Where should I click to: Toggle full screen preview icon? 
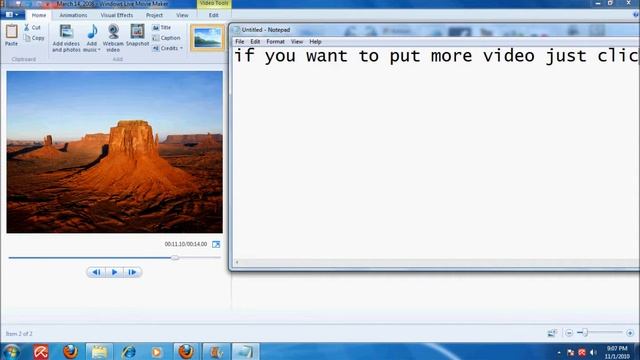click(x=216, y=244)
